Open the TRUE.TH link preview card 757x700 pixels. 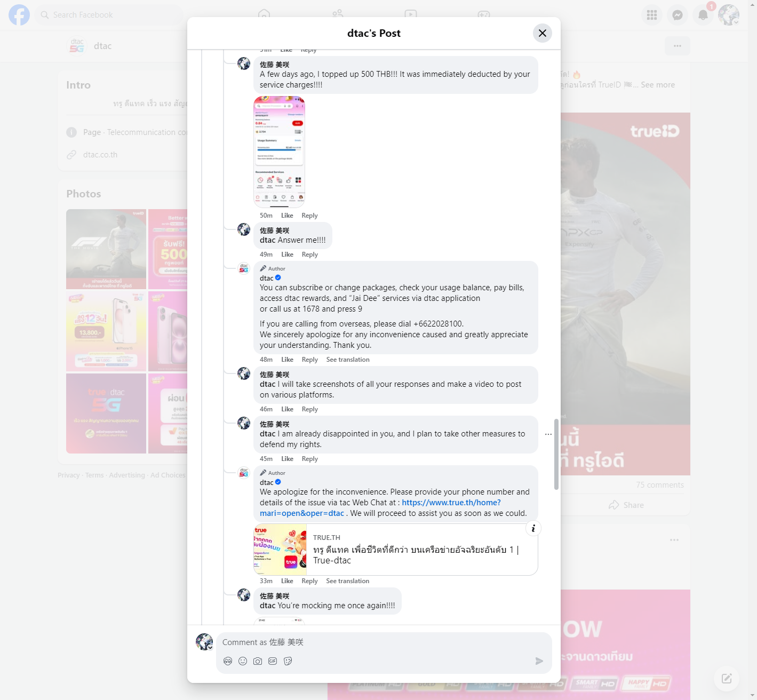(395, 550)
